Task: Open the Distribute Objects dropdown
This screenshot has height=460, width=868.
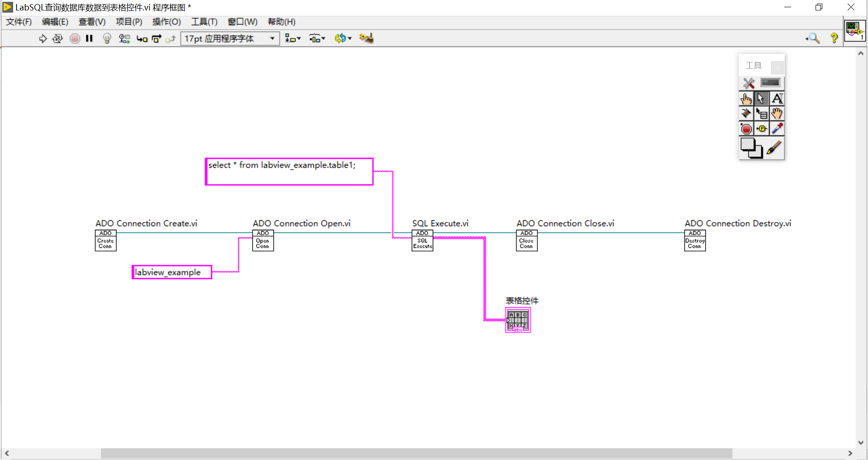Action: click(x=317, y=38)
